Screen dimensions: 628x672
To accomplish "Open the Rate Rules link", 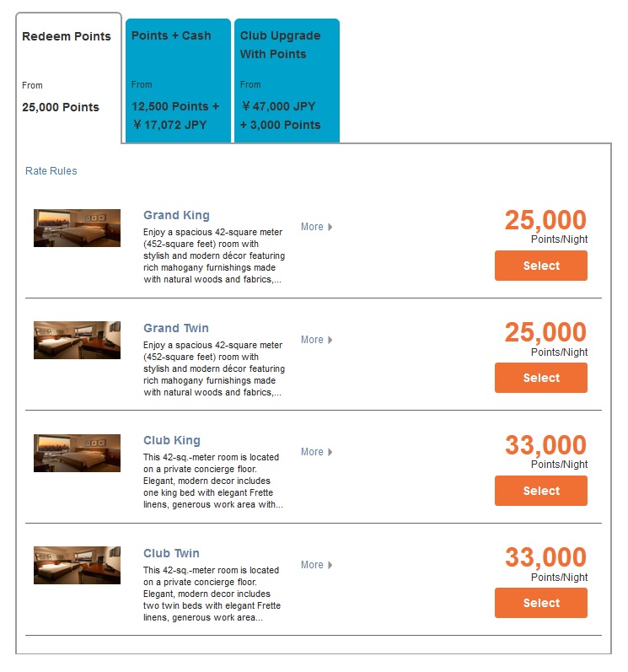I will tap(51, 171).
